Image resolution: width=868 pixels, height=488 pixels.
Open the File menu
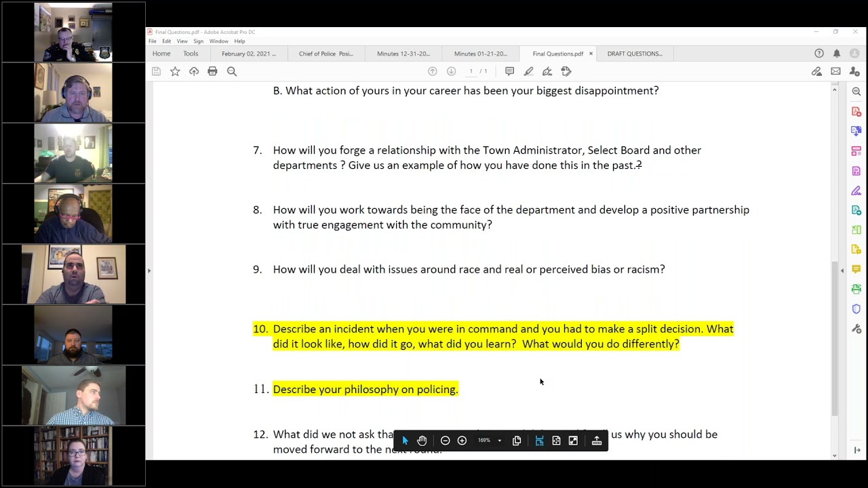[x=153, y=41]
